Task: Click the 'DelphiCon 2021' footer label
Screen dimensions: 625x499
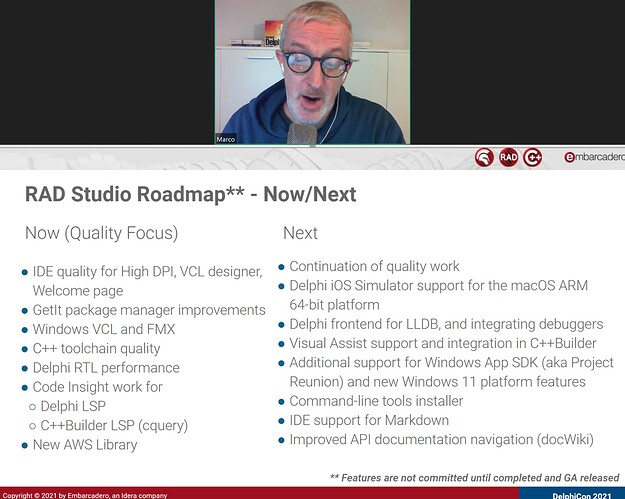Action: point(582,496)
